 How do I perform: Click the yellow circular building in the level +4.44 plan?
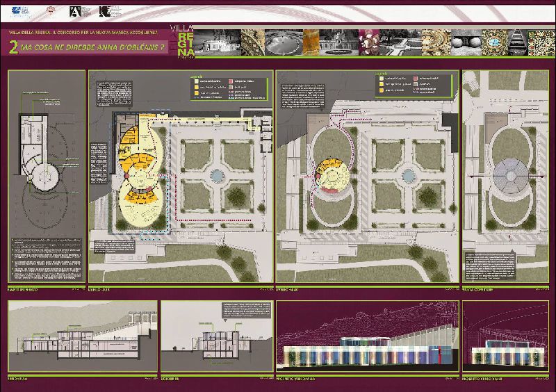point(332,175)
